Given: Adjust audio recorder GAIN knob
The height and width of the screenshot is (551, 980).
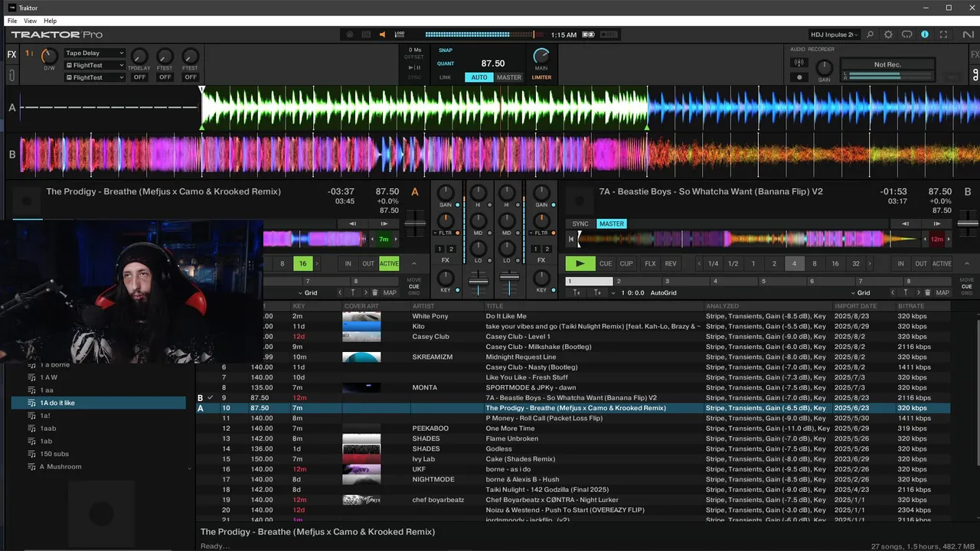Looking at the screenshot, I should [824, 67].
